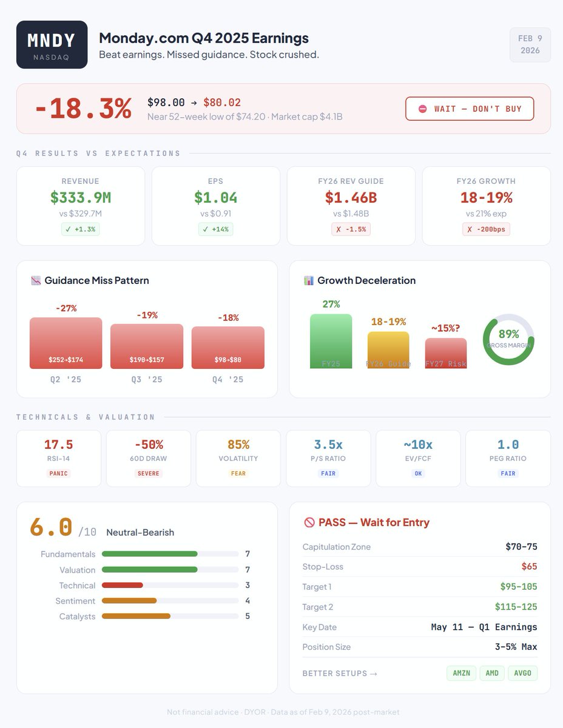Click the Catalysts score bar
The width and height of the screenshot is (563, 728).
170,616
